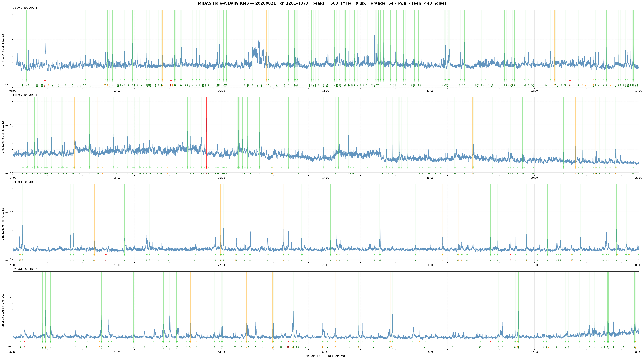Choose the red up-peak marker labeled 407
The image size is (644, 359).
[x=24, y=341]
